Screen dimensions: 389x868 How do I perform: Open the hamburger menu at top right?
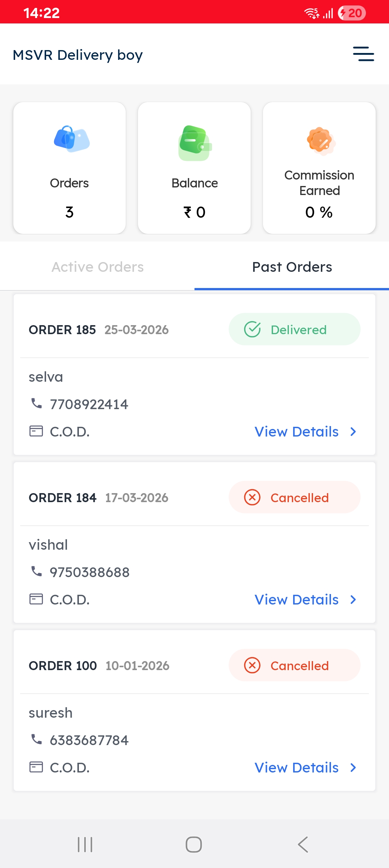[x=363, y=54]
